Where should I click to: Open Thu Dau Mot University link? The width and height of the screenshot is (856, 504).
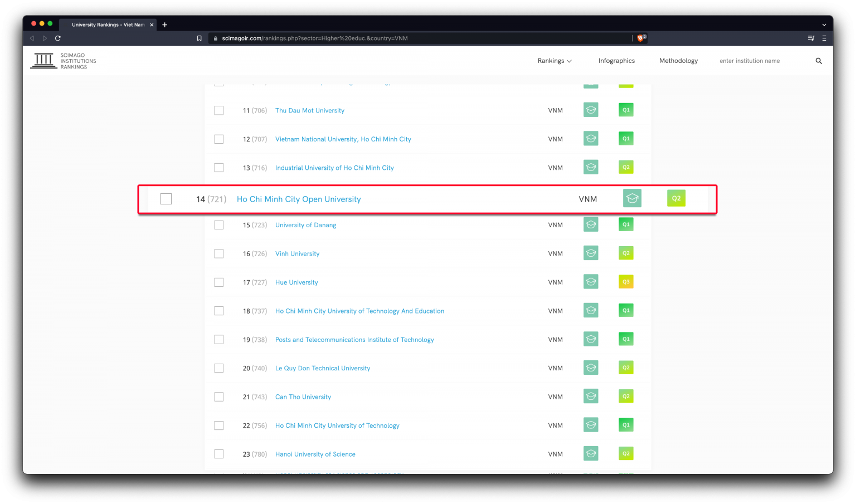pos(310,110)
